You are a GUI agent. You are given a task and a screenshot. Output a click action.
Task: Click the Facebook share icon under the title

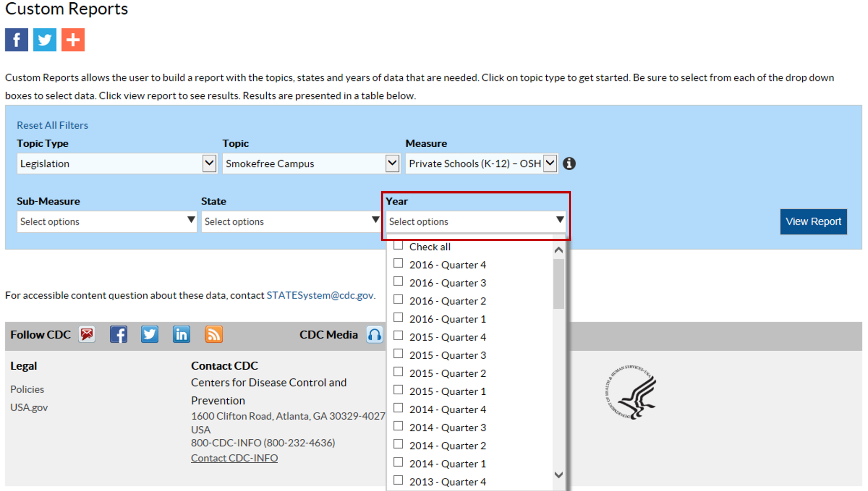[17, 40]
